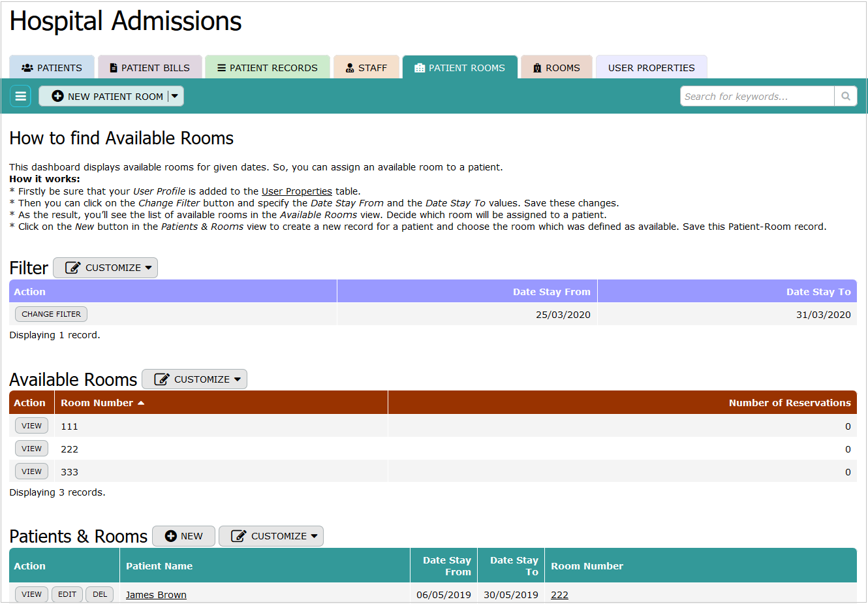Screen dimensions: 868x604
Task: Follow the User Properties link in instructions
Action: pyautogui.click(x=297, y=191)
